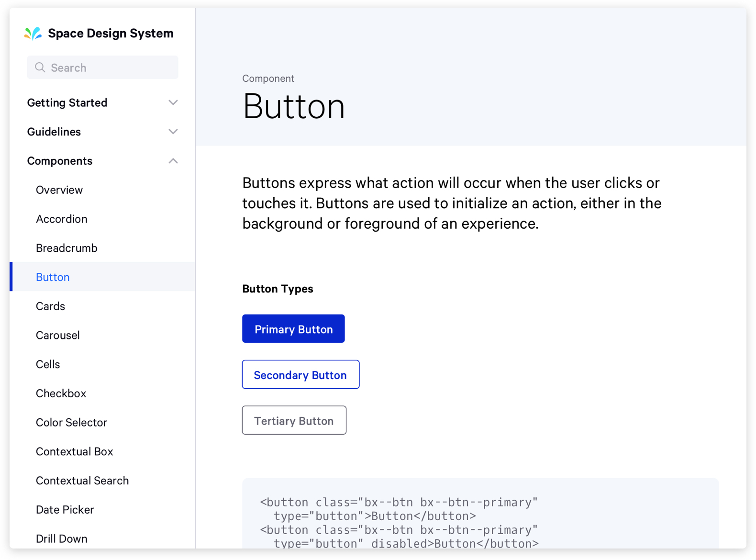Image resolution: width=756 pixels, height=560 pixels.
Task: Go to the Accordion component page
Action: click(x=62, y=219)
